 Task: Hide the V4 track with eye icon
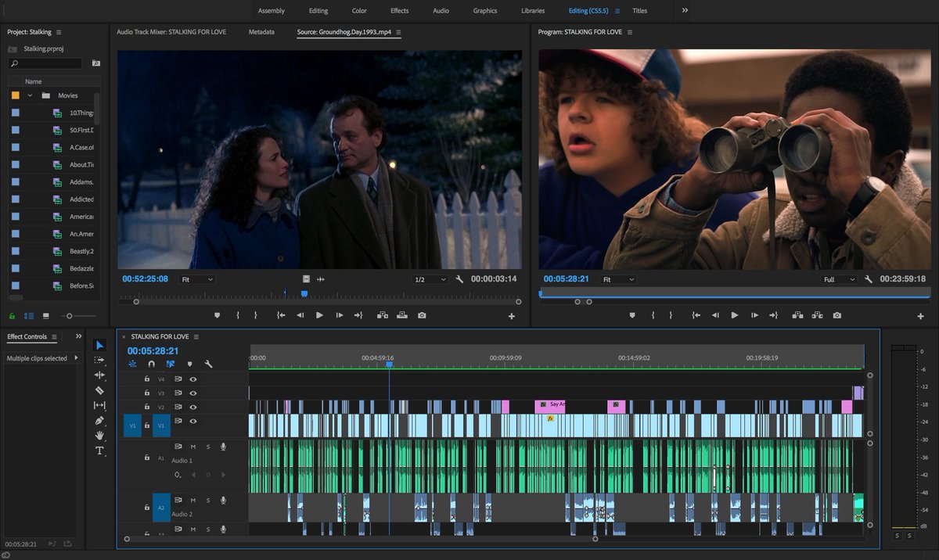pos(193,379)
